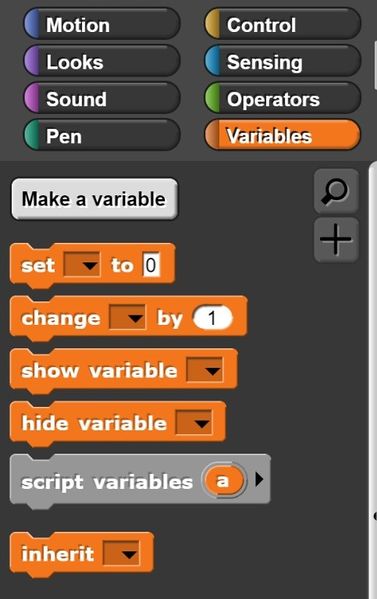Screen dimensions: 377x599
Task: Click the magnifier search blocks icon
Action: (336, 191)
